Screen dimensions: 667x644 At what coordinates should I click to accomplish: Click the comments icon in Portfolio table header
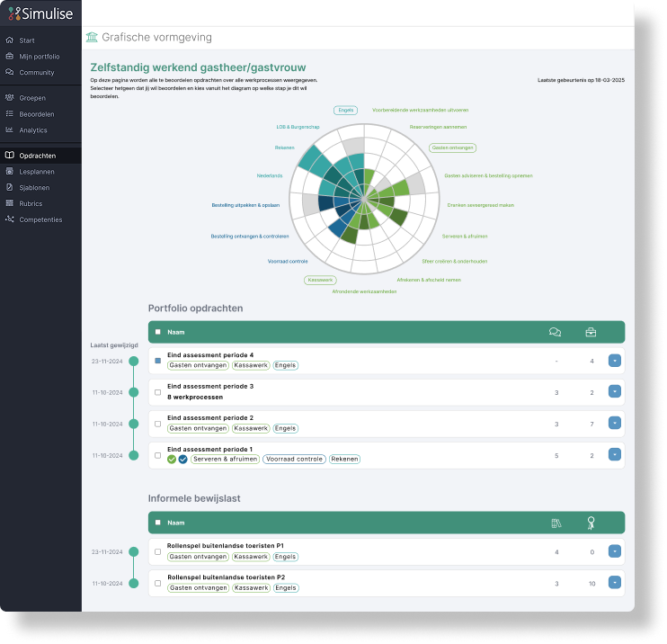[x=555, y=332]
